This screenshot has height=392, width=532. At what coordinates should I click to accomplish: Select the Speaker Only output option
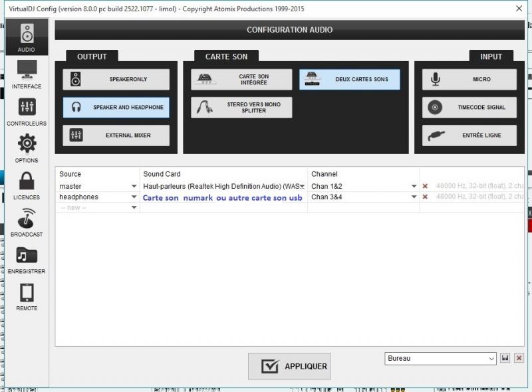point(116,80)
